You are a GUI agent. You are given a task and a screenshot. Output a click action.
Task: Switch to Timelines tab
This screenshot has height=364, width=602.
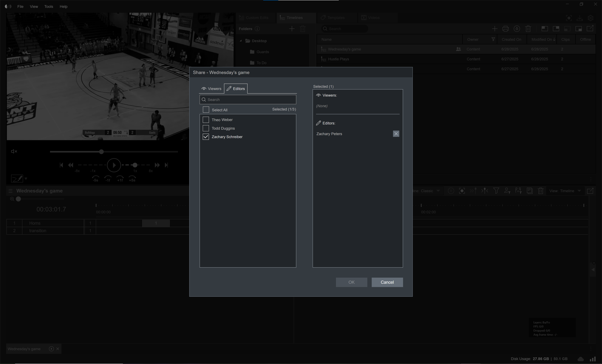(296, 18)
